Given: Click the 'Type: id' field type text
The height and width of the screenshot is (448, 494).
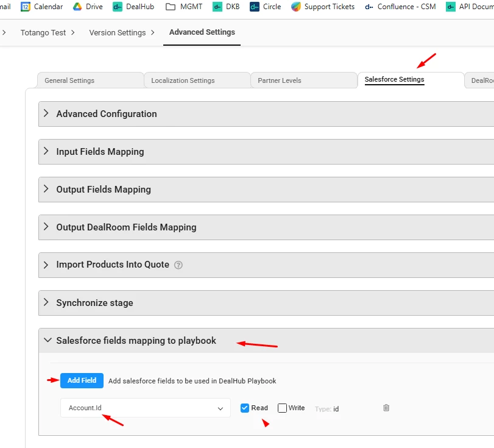Looking at the screenshot, I should point(326,409).
